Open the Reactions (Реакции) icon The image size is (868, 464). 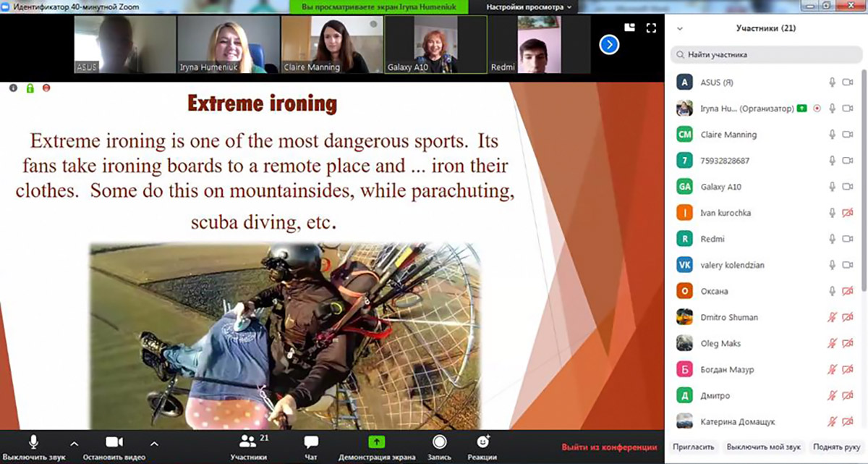tap(482, 442)
